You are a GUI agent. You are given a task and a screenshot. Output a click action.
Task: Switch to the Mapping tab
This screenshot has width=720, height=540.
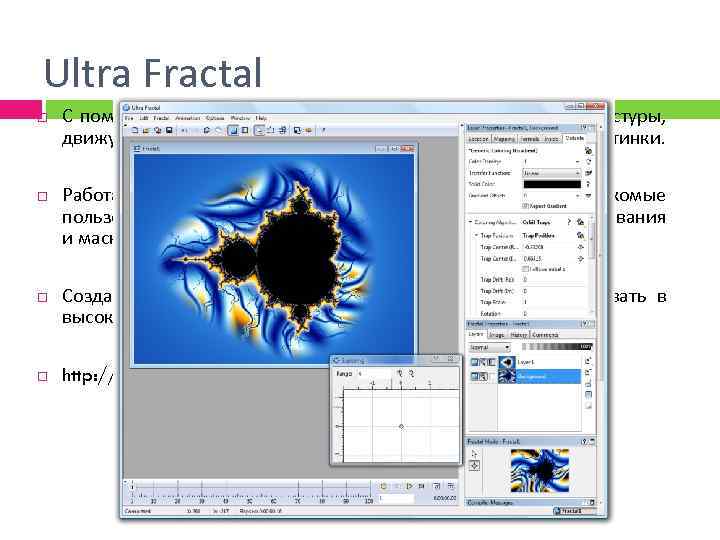[504, 139]
